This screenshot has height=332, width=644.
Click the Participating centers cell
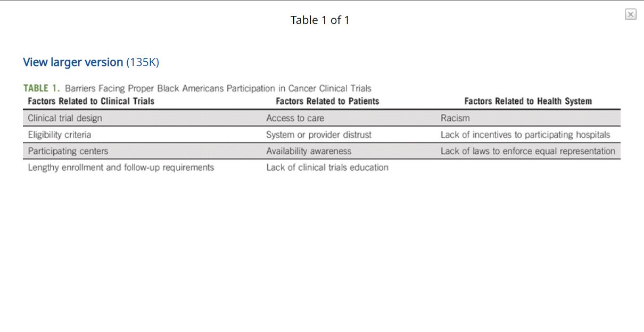68,151
